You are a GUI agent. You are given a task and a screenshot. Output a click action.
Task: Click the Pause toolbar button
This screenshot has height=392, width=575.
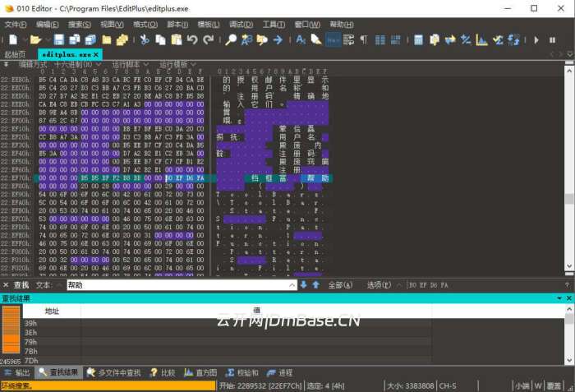(x=552, y=39)
